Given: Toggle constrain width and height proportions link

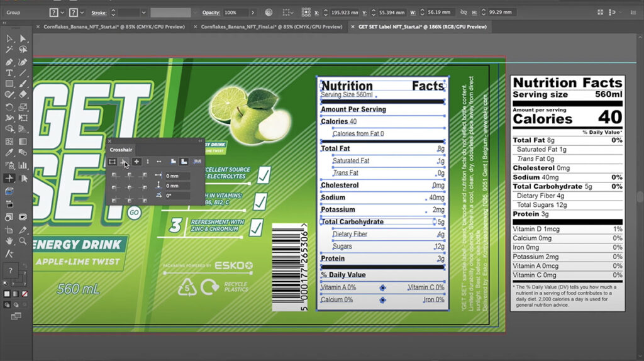Looking at the screenshot, I should tap(464, 13).
